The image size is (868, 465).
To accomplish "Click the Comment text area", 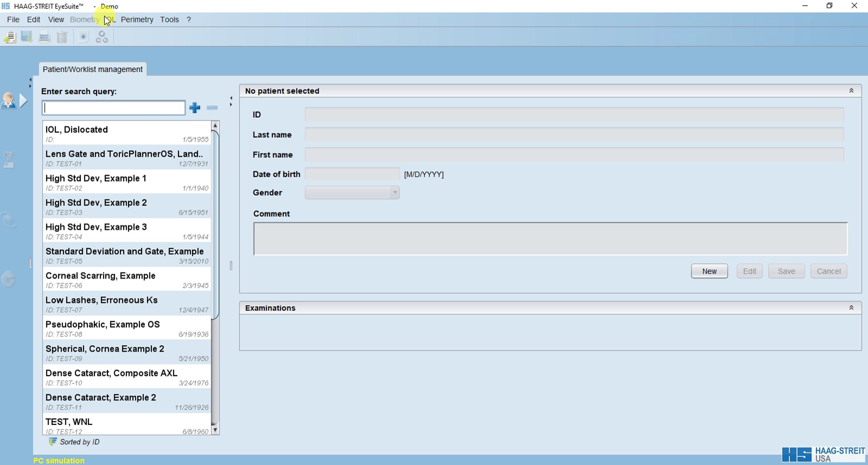I will (550, 239).
